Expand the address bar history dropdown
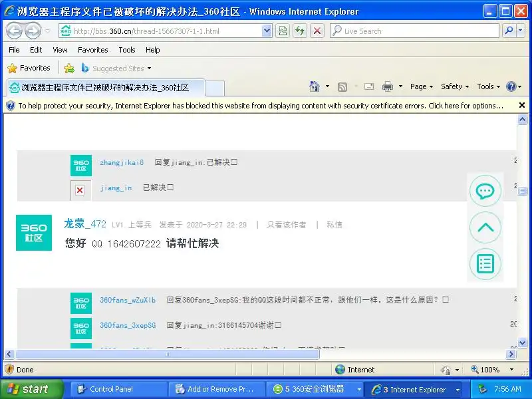Screen dimensions: 532x399 click(267, 31)
